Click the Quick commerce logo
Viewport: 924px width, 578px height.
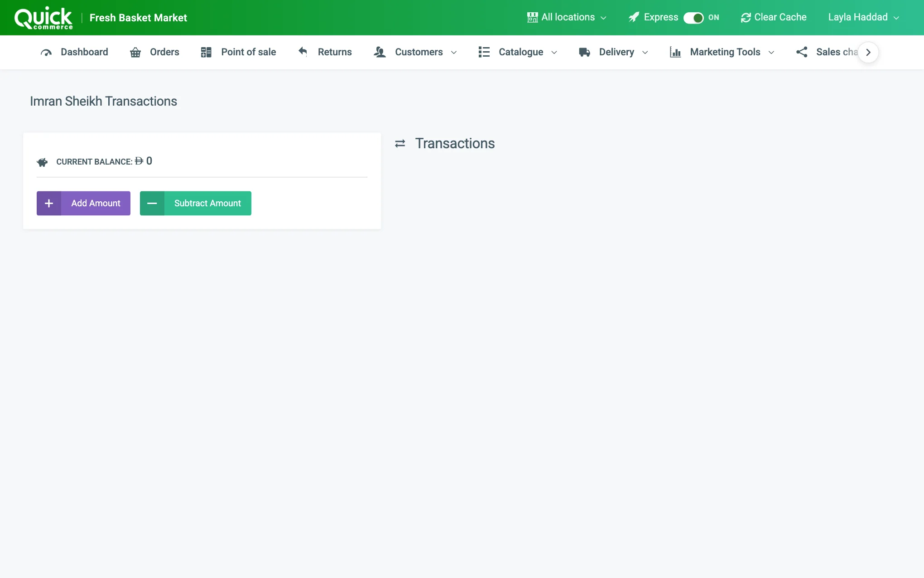(43, 18)
